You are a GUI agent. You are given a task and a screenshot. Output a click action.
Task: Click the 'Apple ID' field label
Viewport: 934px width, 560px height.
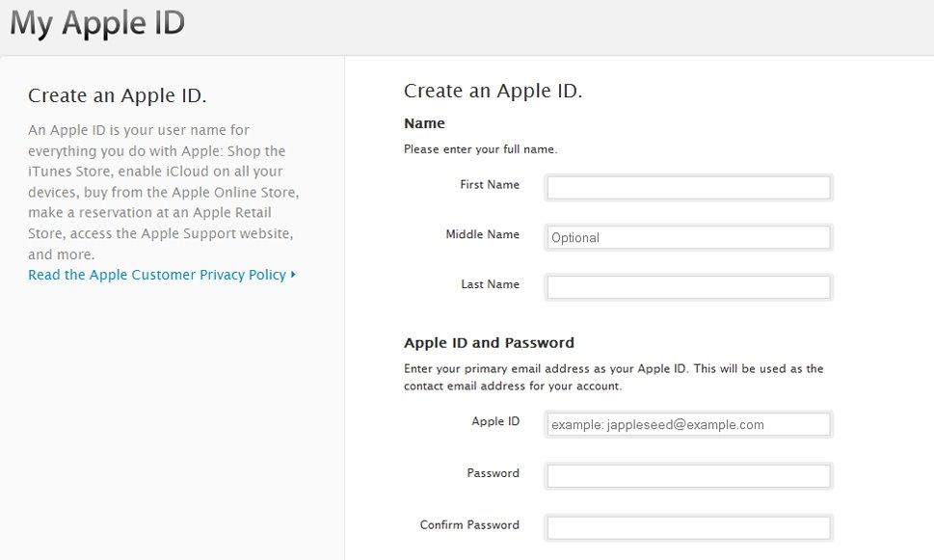click(495, 421)
